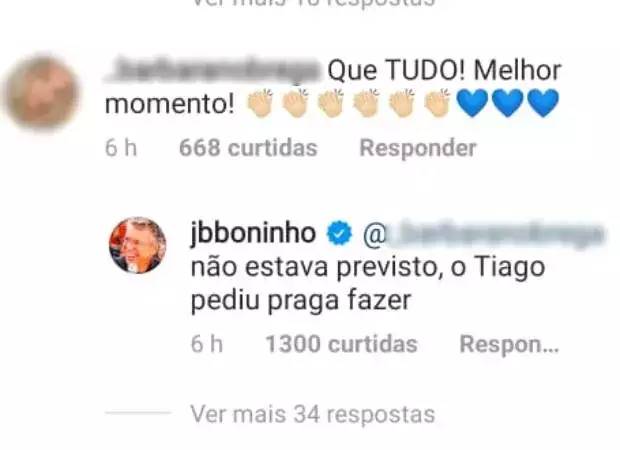Open the jbboninho username link

253,233
